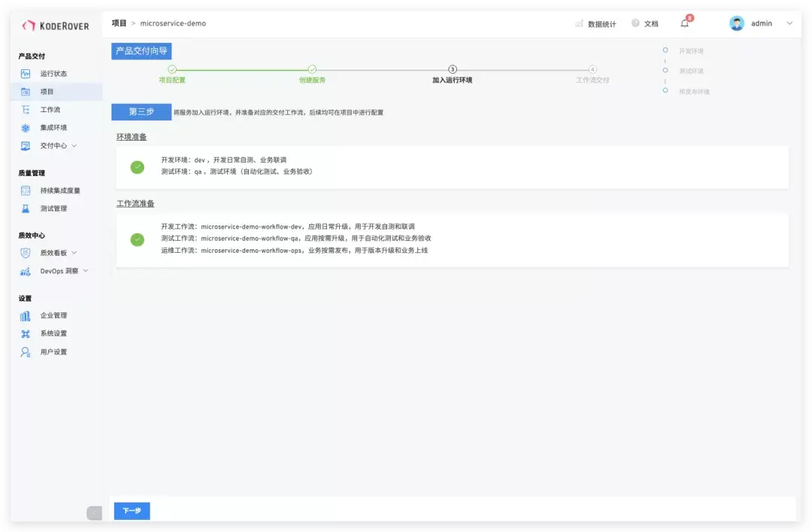Open 系统设置 via its icon
Image resolution: width=812 pixels, height=532 pixels.
click(25, 333)
